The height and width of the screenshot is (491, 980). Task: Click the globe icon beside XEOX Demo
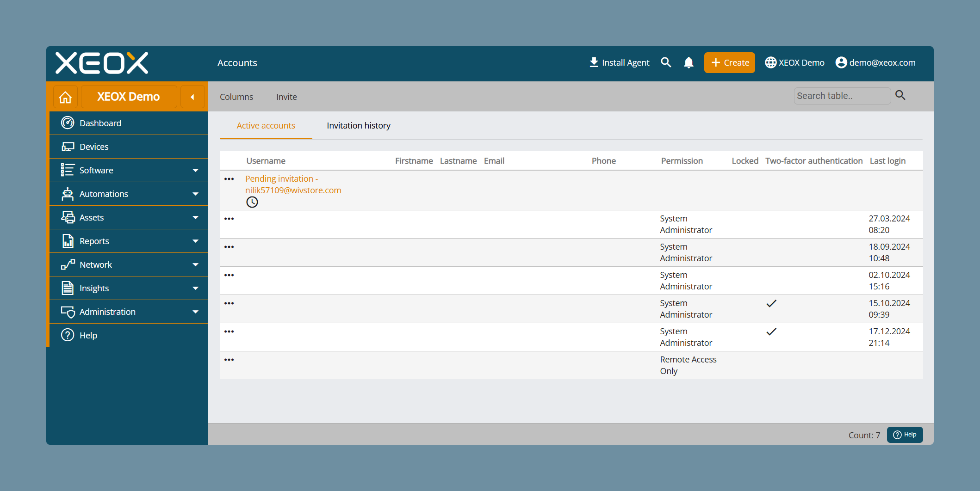coord(770,62)
